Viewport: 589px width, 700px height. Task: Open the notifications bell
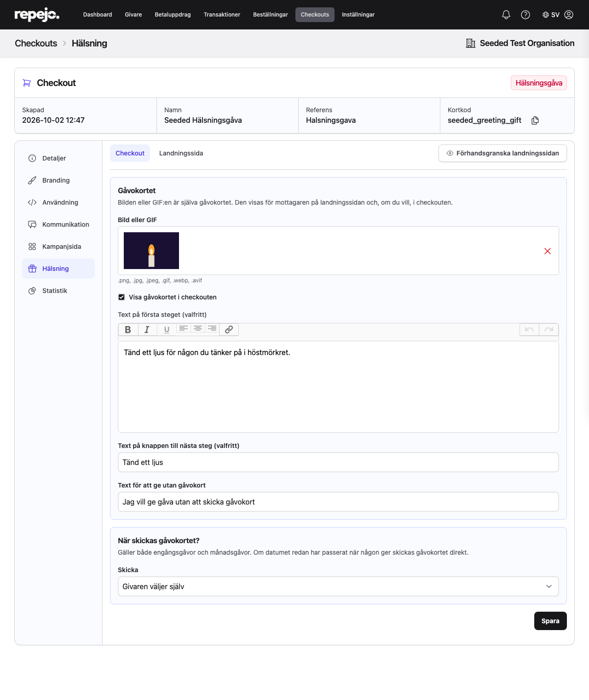click(x=506, y=15)
